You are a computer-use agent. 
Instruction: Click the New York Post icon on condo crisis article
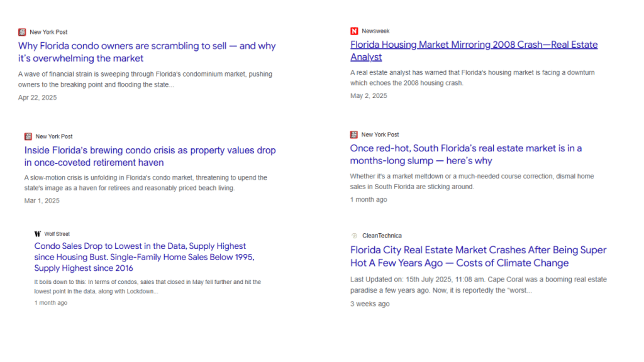28,136
